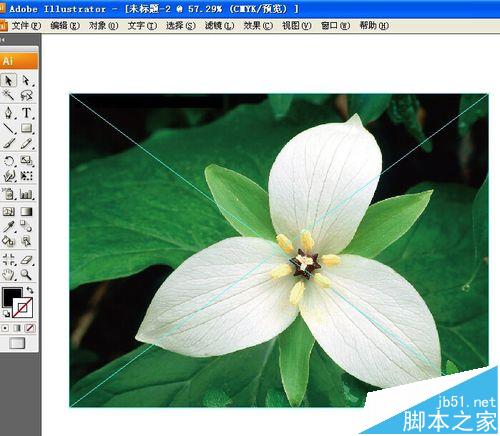The height and width of the screenshot is (436, 500).
Task: Select the Gradient tool
Action: (x=27, y=211)
